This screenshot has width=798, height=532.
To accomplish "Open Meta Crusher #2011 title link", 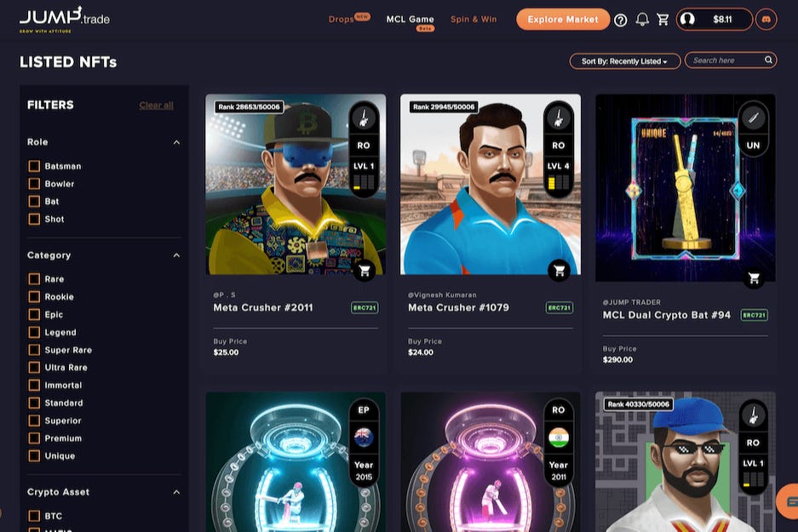I will coord(263,307).
